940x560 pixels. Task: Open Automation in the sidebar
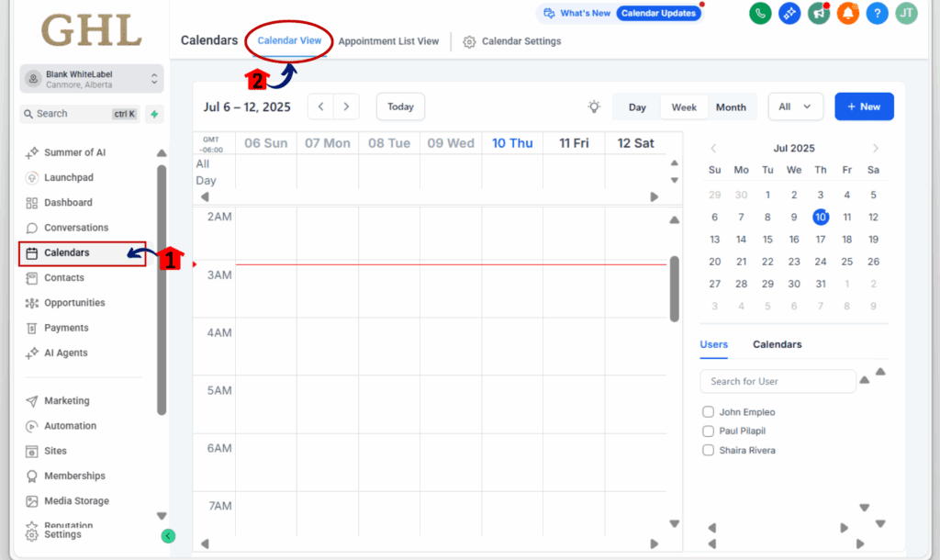tap(70, 426)
